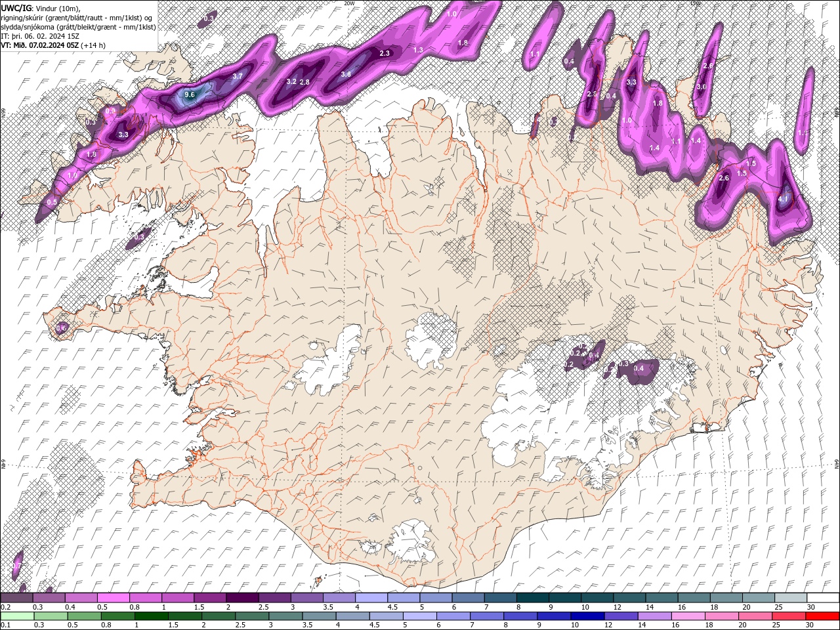Click the UWC/IG title text

click(x=16, y=7)
